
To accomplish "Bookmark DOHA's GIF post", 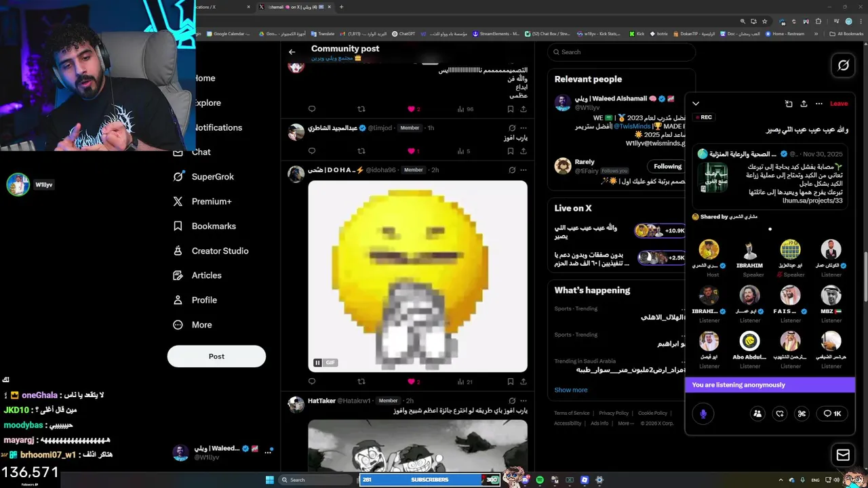I will (x=511, y=382).
